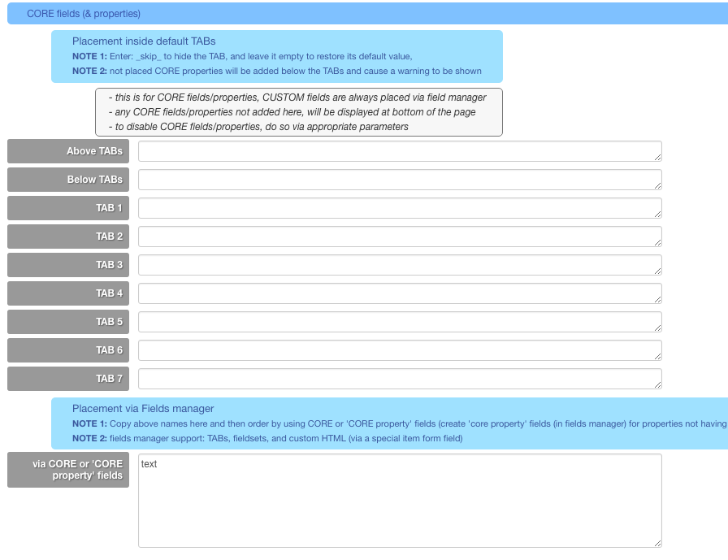Viewport: 728px width, 560px height.
Task: Click the TAB 7 label
Action: pos(68,379)
